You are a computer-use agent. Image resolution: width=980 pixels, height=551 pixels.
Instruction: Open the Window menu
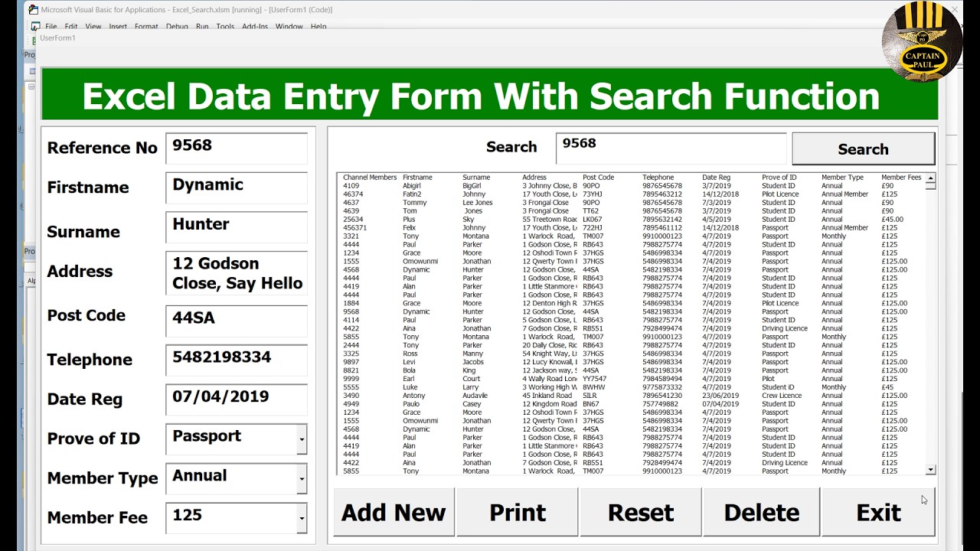289,27
